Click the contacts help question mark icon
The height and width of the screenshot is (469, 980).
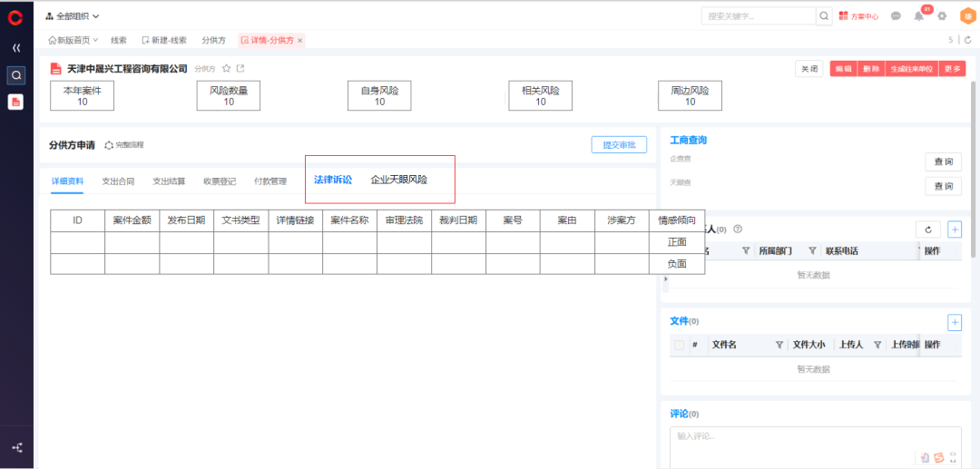click(737, 230)
